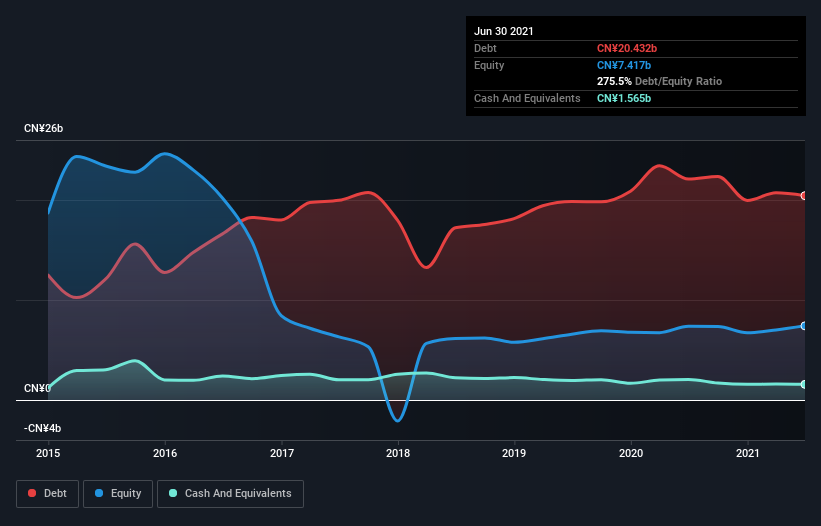Select the 2020 x-axis label
Viewport: 821px width, 526px height.
click(x=631, y=453)
